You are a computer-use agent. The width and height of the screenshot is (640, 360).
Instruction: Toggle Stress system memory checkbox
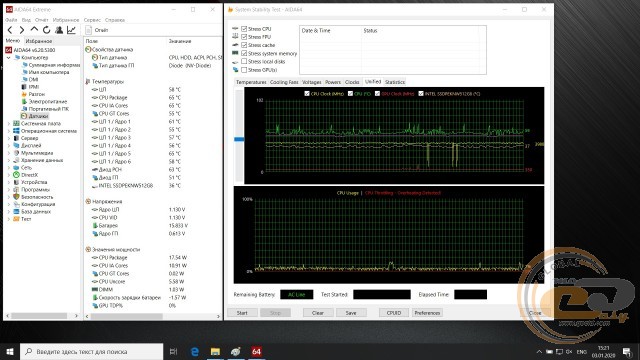coord(244,53)
